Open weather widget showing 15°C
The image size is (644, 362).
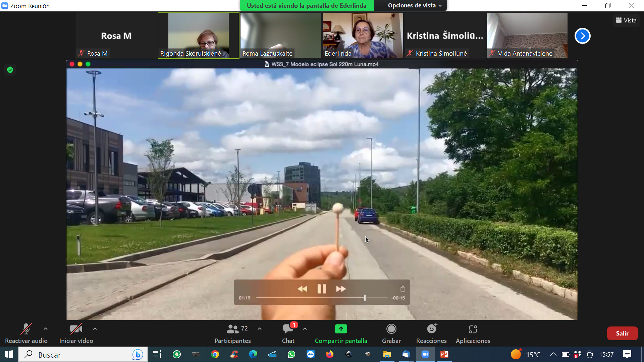point(526,355)
